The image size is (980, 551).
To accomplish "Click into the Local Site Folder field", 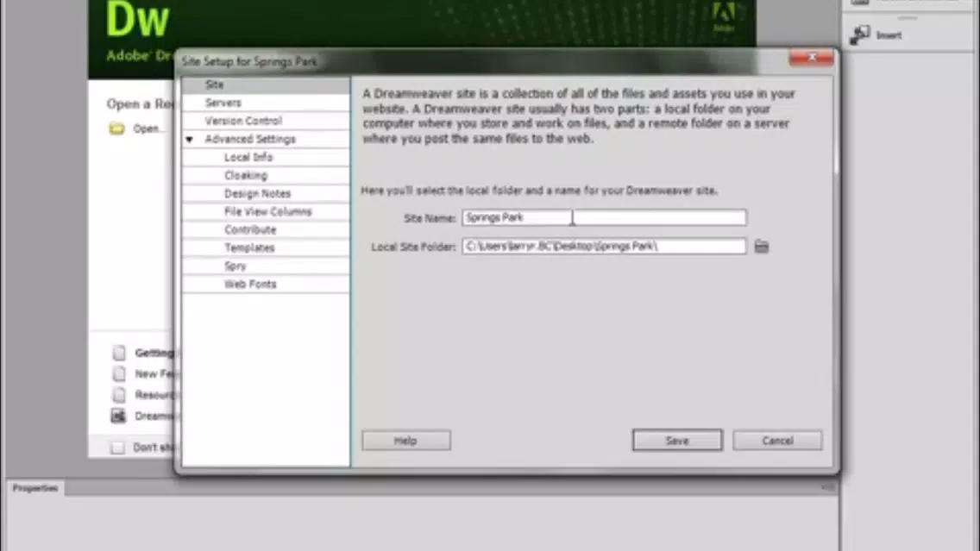I will coord(604,246).
